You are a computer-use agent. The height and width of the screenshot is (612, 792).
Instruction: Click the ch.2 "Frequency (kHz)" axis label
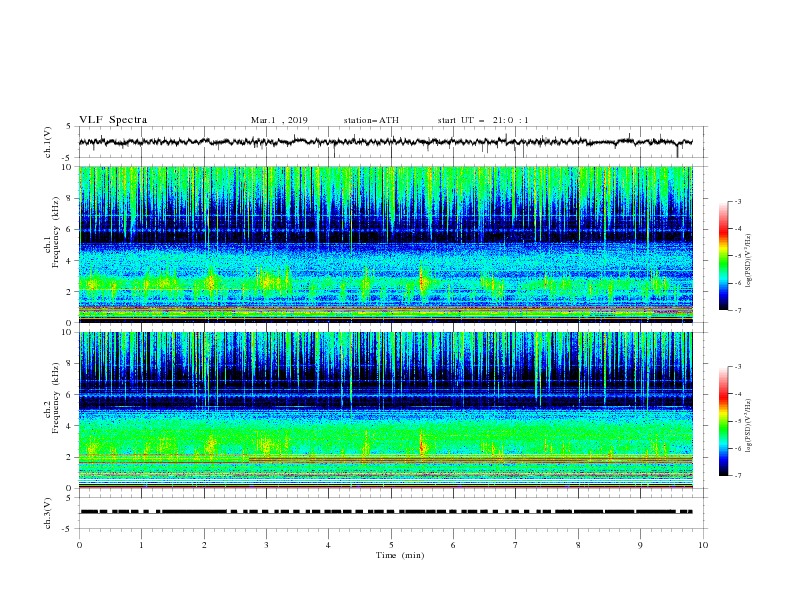tap(56, 398)
